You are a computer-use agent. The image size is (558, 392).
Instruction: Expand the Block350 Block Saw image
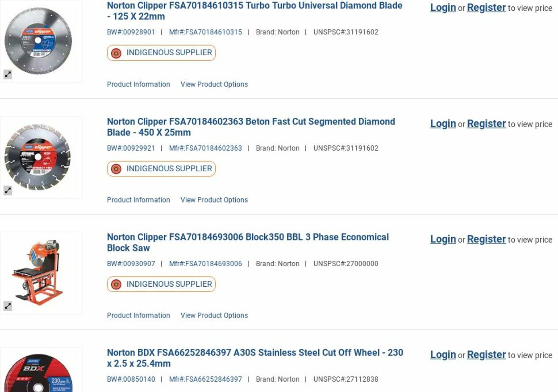pyautogui.click(x=8, y=306)
